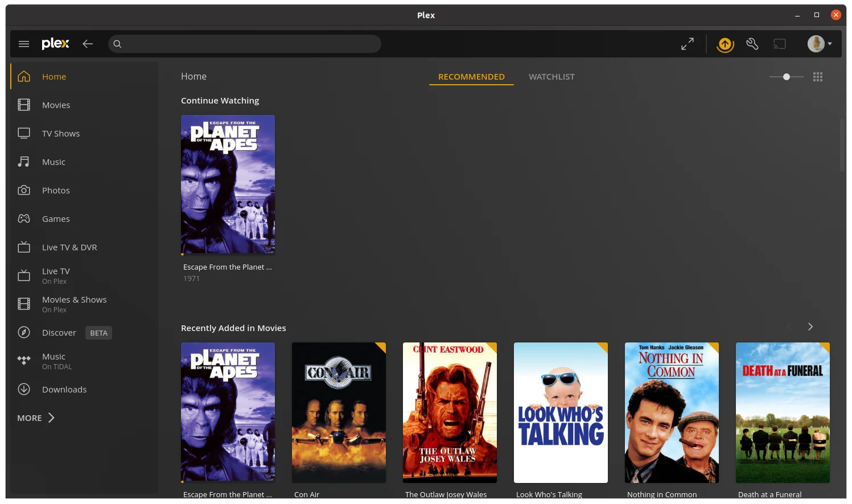The image size is (852, 504).
Task: Enter fullscreen with the expand arrows icon
Action: 688,44
